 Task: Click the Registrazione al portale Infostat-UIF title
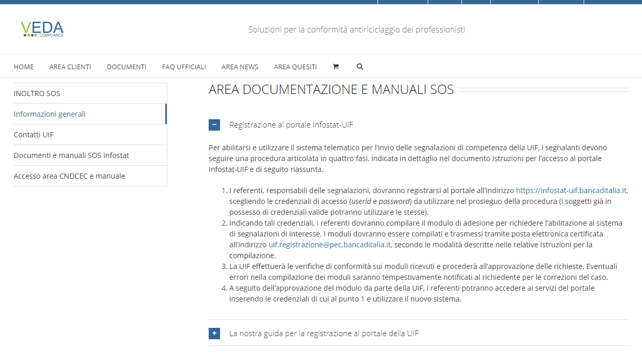[x=291, y=125]
